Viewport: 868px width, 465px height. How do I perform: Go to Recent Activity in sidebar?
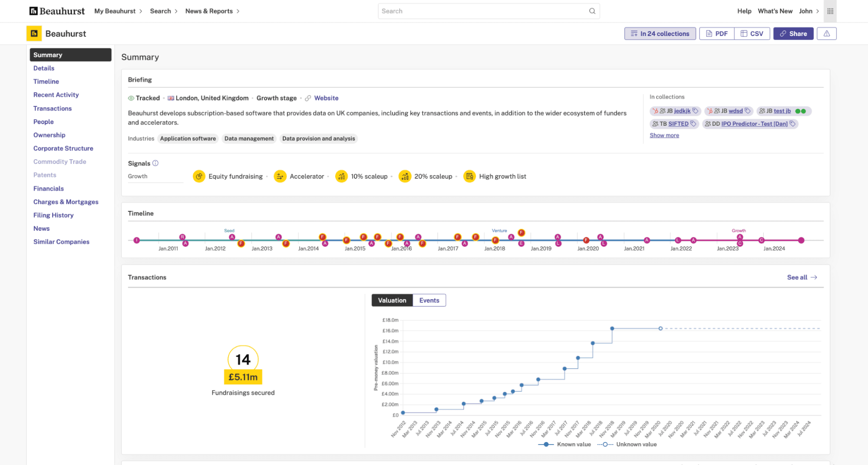(56, 95)
